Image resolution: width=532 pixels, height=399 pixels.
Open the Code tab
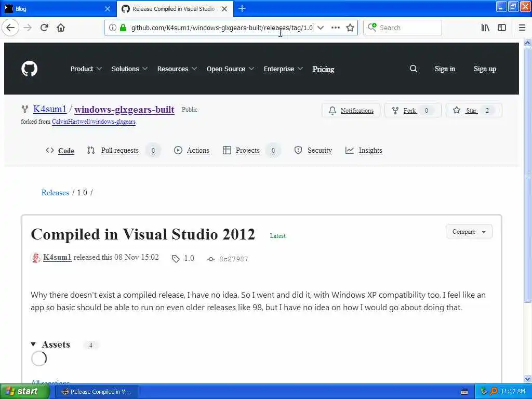(x=60, y=151)
